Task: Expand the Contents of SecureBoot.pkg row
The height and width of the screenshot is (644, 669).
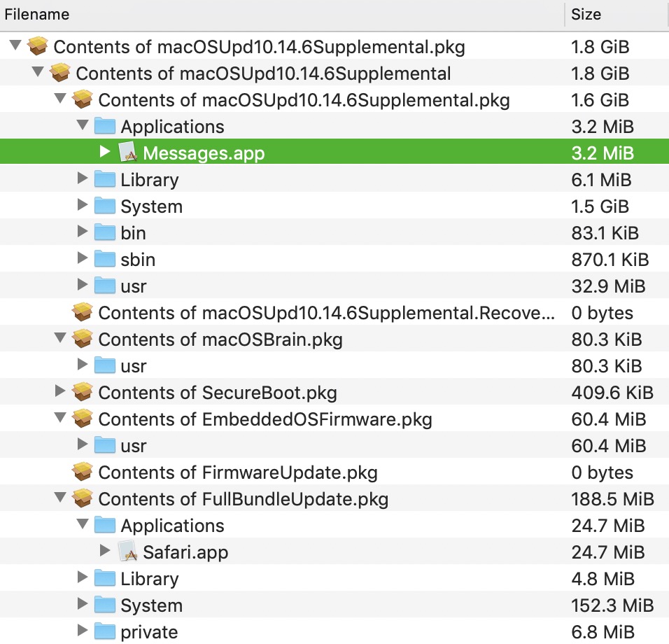Action: point(59,391)
